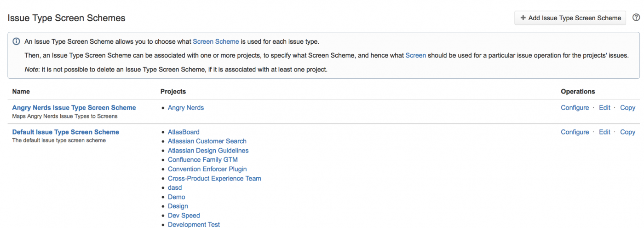
Task: Edit the Default Issue Type Screen Scheme
Action: coord(604,132)
